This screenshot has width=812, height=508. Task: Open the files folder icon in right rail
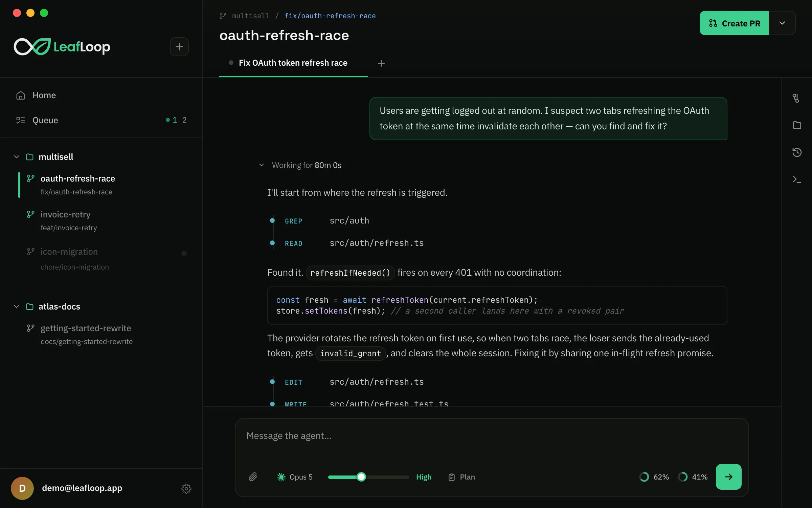(x=796, y=125)
